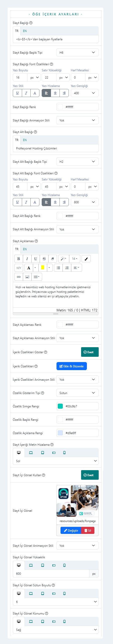Image resolution: width=113 pixels, height=644 pixels.
Task: Select the EN tab under Slayt Alt Başlığı
Action: pos(25,140)
